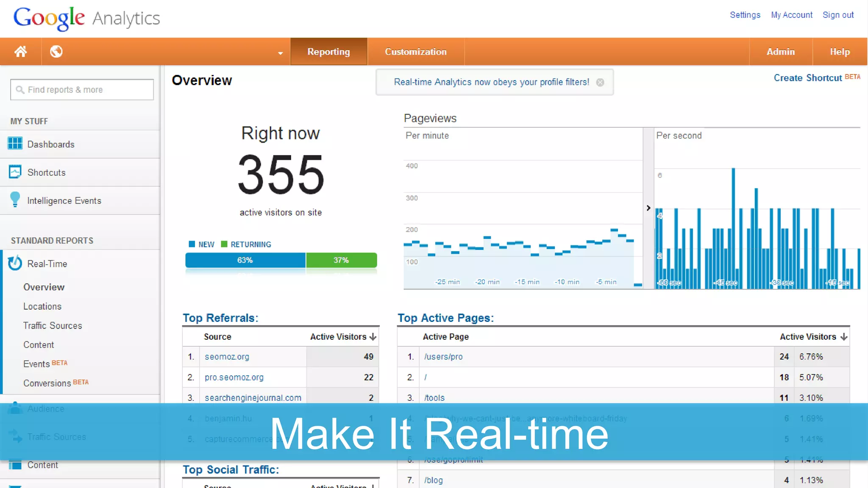Open the Help tab
The width and height of the screenshot is (868, 488).
[840, 52]
